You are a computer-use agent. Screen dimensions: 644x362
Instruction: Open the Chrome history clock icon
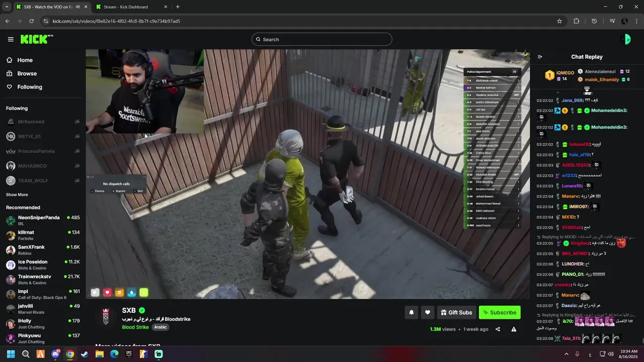point(594,21)
